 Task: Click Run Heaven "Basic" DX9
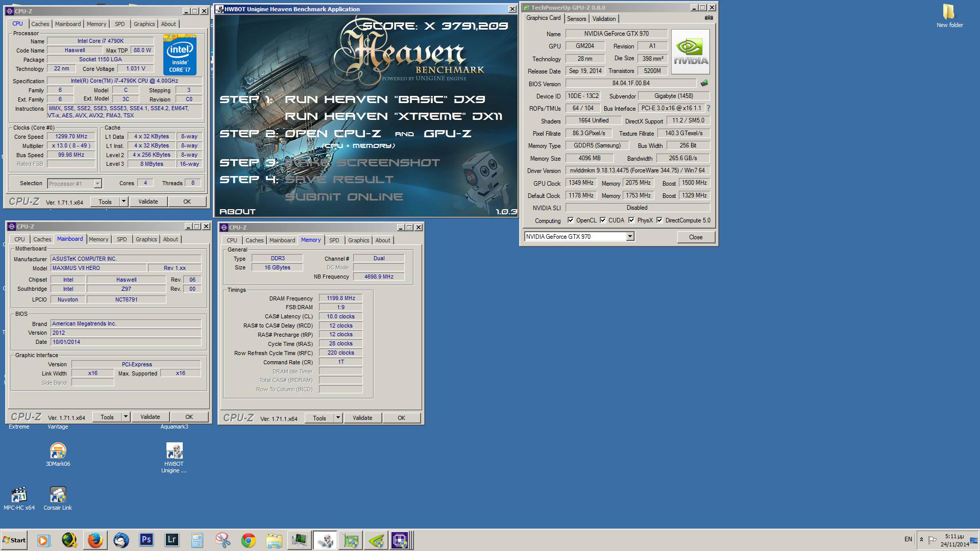[x=385, y=99]
